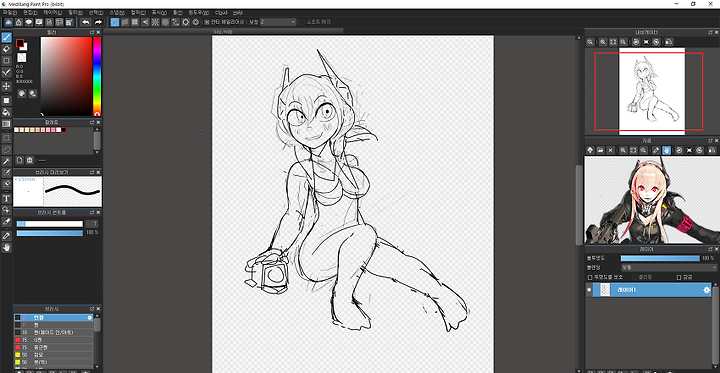720x373 pixels.
Task: Toggle visibility of the selected layer
Action: pyautogui.click(x=589, y=290)
